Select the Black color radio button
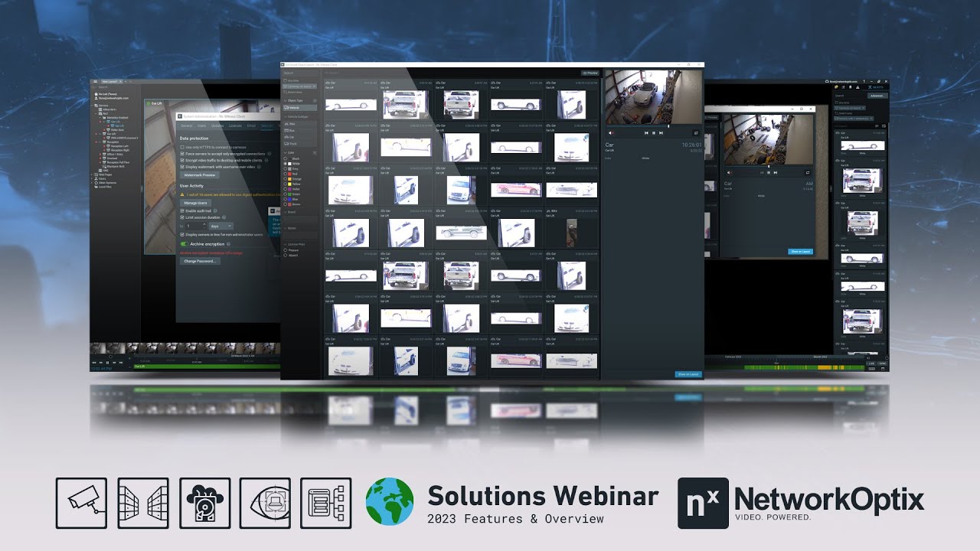The width and height of the screenshot is (980, 551). tap(285, 158)
